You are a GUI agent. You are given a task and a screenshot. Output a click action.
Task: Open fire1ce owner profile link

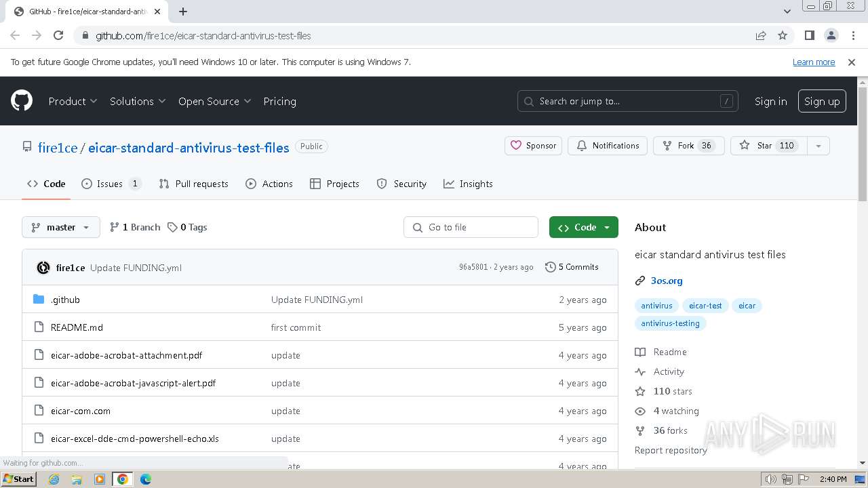click(58, 148)
